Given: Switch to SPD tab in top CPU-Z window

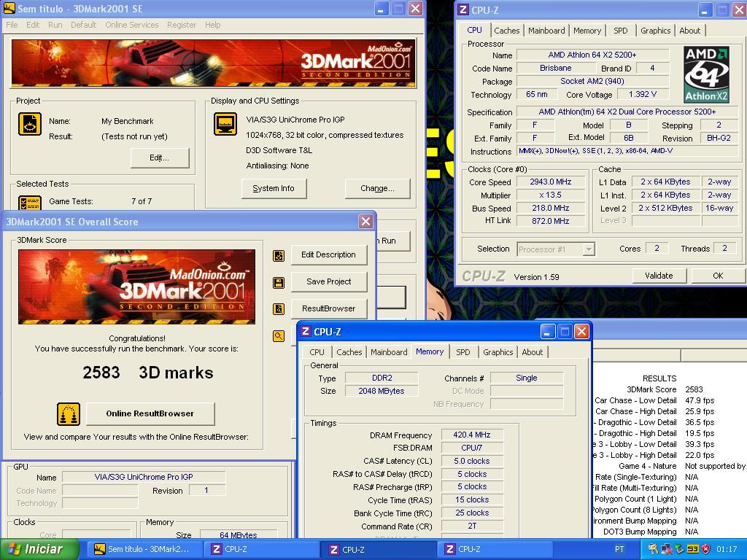Looking at the screenshot, I should (x=621, y=31).
